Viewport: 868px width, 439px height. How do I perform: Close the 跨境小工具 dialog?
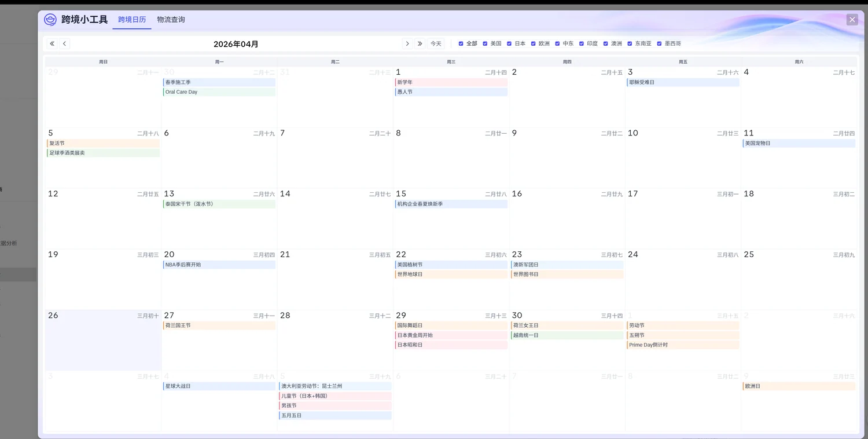coord(852,20)
